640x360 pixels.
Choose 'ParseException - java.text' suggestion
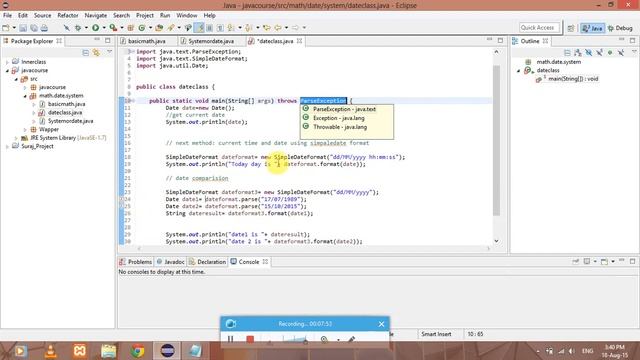(344, 109)
